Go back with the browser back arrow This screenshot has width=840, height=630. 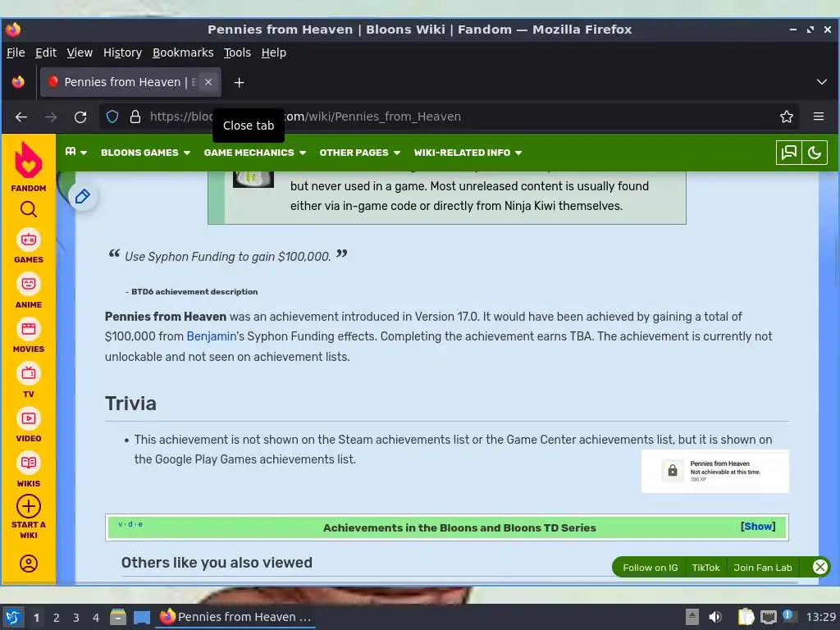pyautogui.click(x=21, y=116)
